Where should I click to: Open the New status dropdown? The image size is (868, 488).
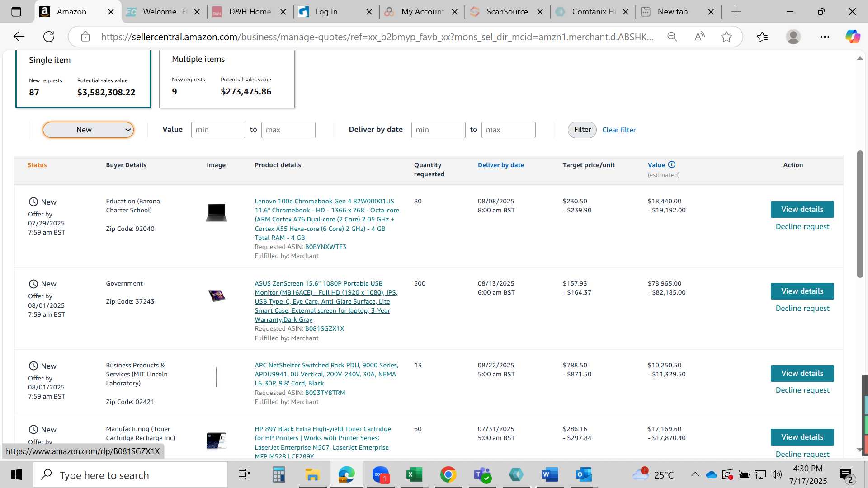click(x=88, y=130)
